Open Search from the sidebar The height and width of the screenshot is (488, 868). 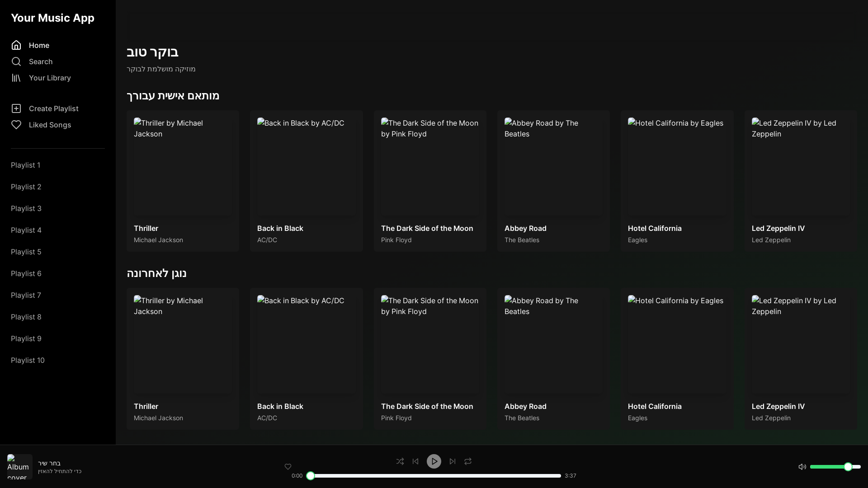[41, 61]
